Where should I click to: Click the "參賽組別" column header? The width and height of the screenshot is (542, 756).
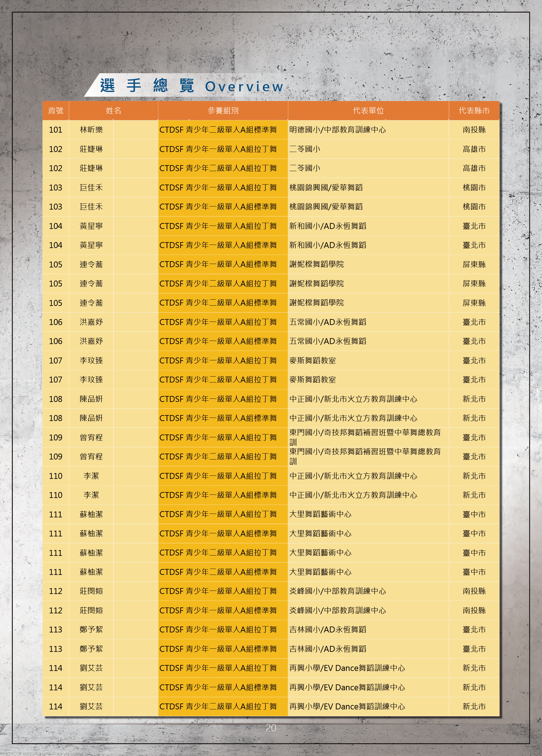[x=223, y=111]
